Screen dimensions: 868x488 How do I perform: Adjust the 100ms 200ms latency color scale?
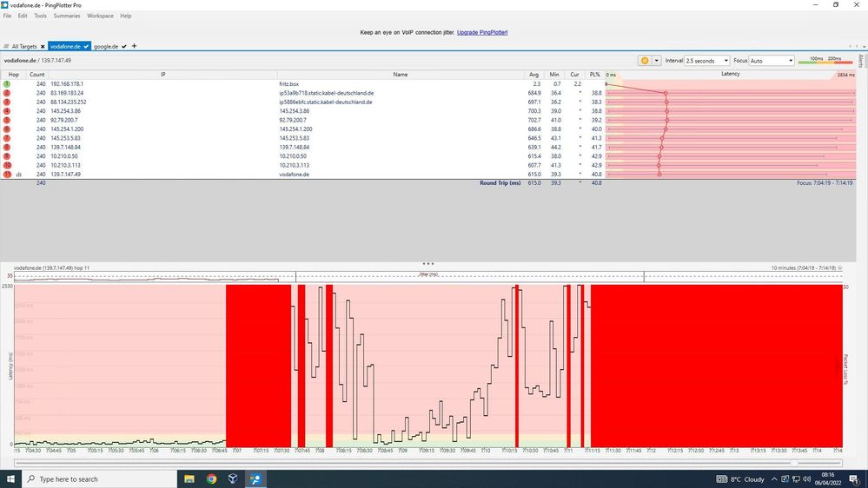[x=825, y=60]
